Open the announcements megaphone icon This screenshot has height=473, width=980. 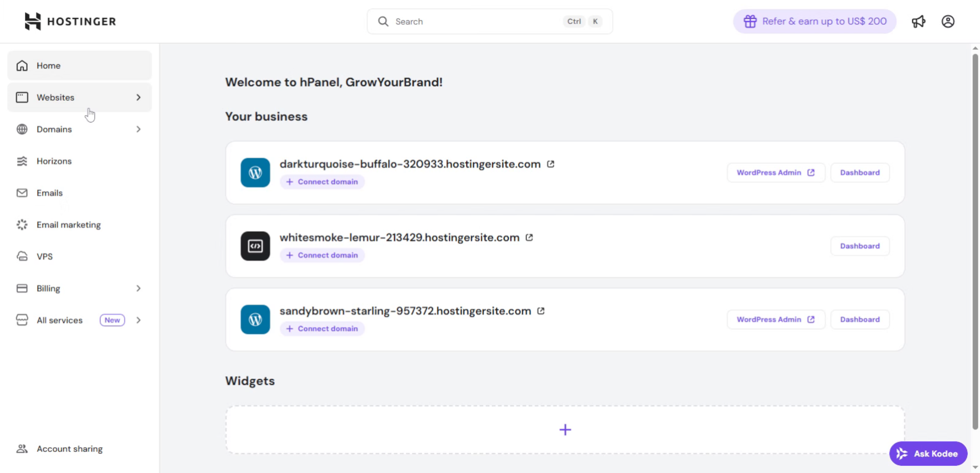click(x=919, y=21)
